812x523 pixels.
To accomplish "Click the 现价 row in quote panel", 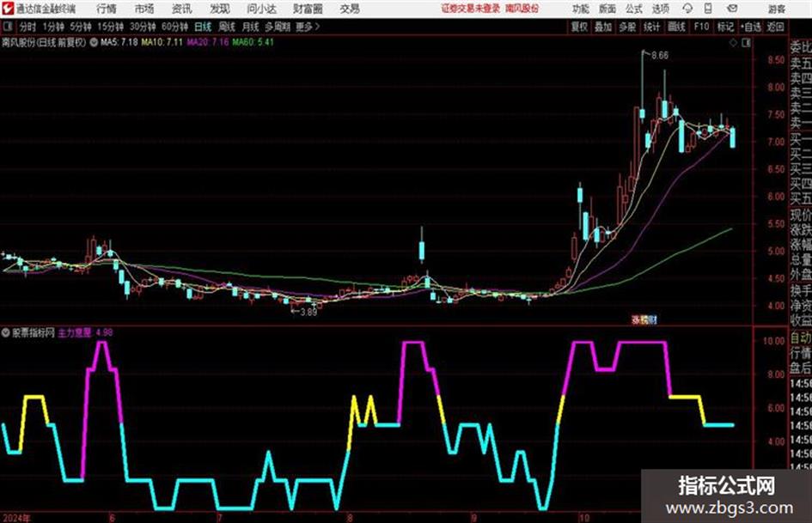I will click(x=801, y=215).
